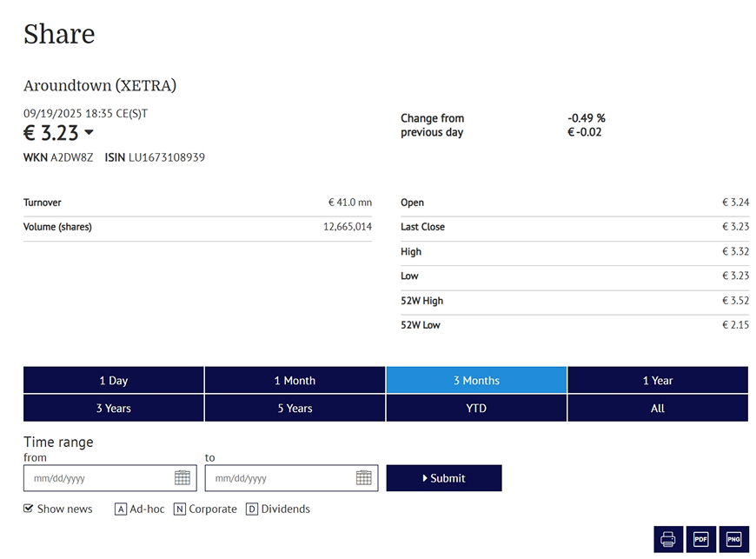Viewport: 756px width, 559px height.
Task: Open the YTD chart view
Action: 475,407
